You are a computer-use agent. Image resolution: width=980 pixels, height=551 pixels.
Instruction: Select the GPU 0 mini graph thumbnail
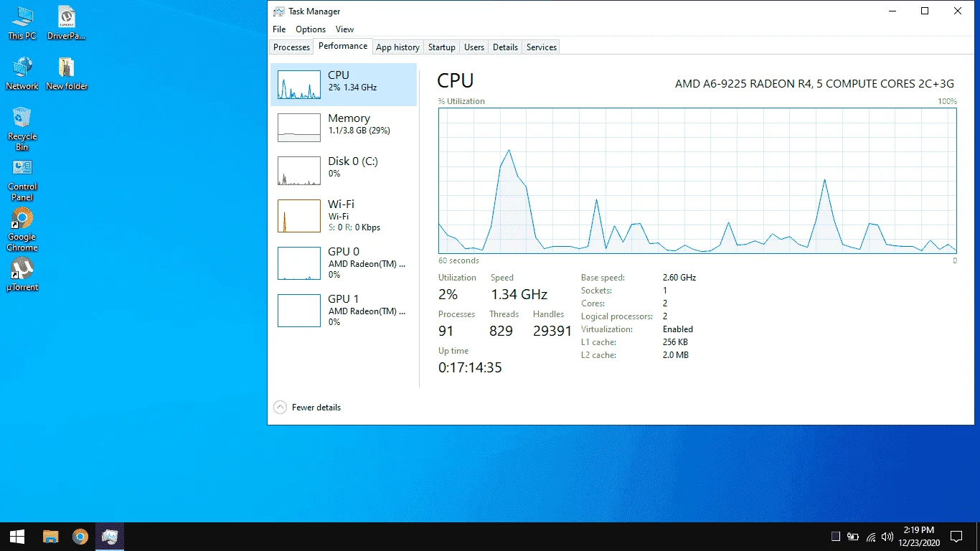(299, 263)
